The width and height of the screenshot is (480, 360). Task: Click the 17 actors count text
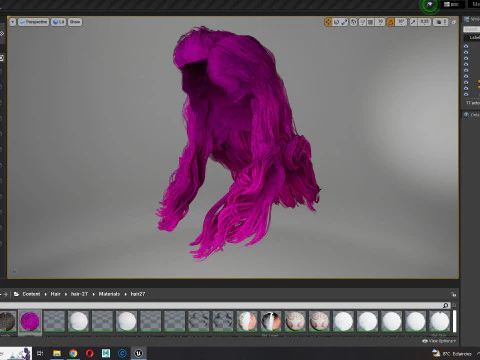(473, 103)
